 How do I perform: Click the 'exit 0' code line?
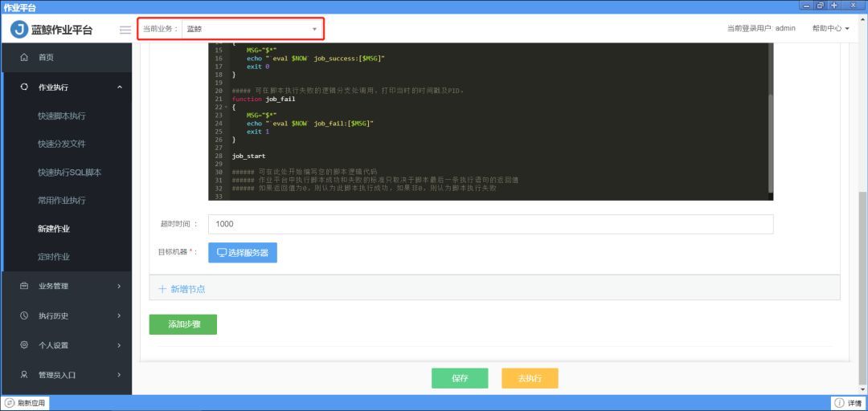(258, 67)
